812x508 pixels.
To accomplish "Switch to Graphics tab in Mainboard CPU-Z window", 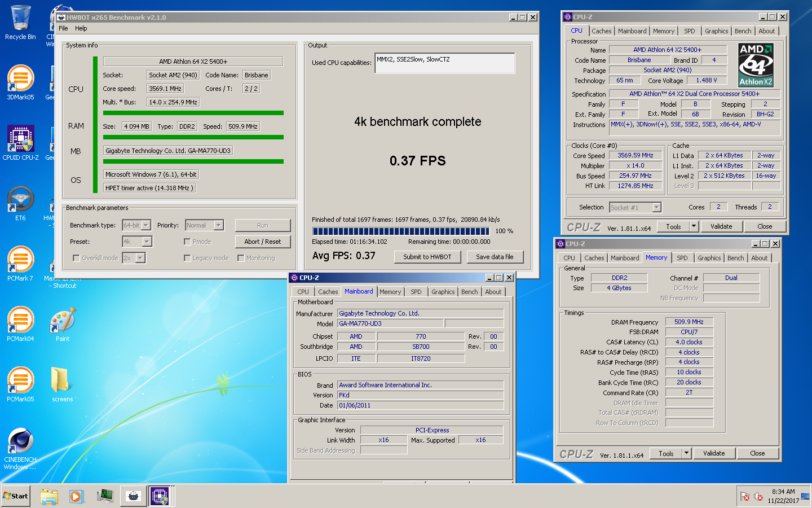I will pos(443,292).
